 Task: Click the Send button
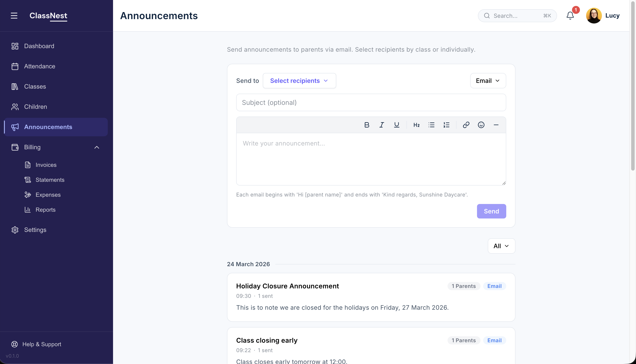[x=491, y=211]
